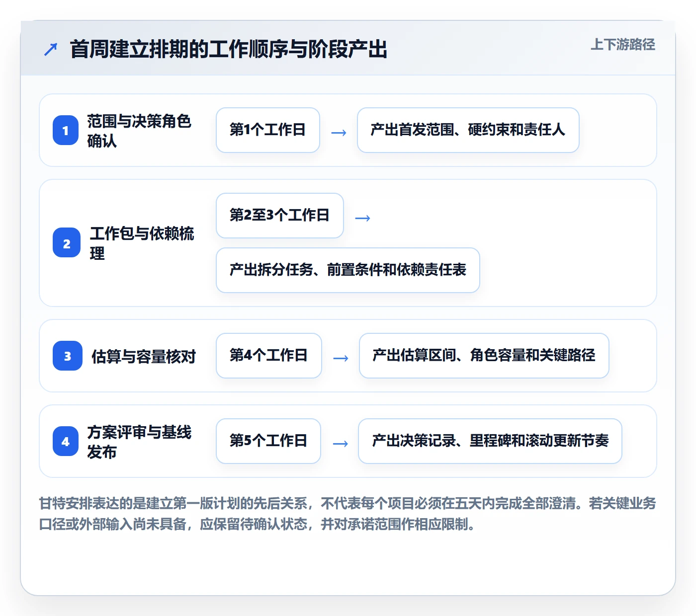The height and width of the screenshot is (616, 696).
Task: Click the diagonal arrow icon beside the title
Action: [51, 49]
